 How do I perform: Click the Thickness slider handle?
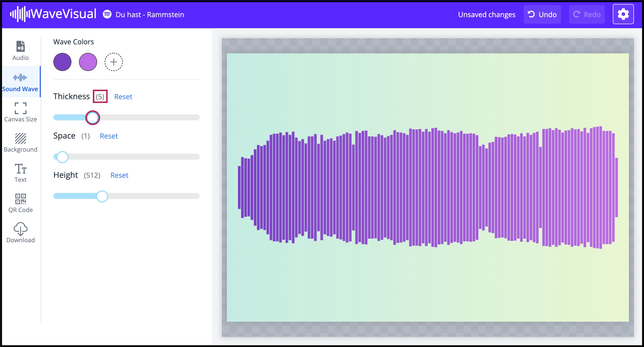click(93, 118)
